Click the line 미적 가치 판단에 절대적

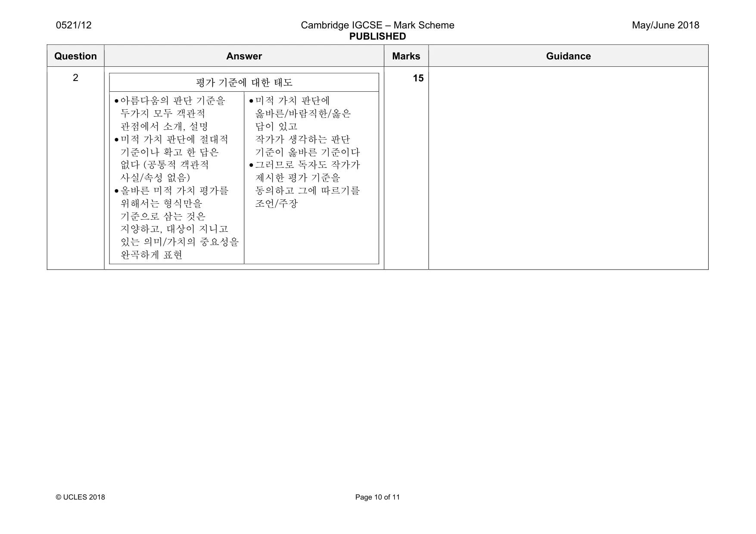pos(174,140)
